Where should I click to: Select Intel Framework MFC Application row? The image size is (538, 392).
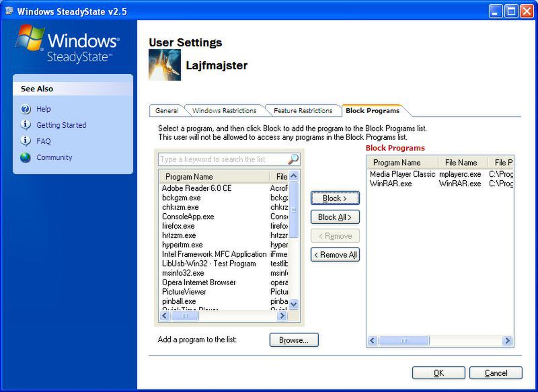[225, 254]
